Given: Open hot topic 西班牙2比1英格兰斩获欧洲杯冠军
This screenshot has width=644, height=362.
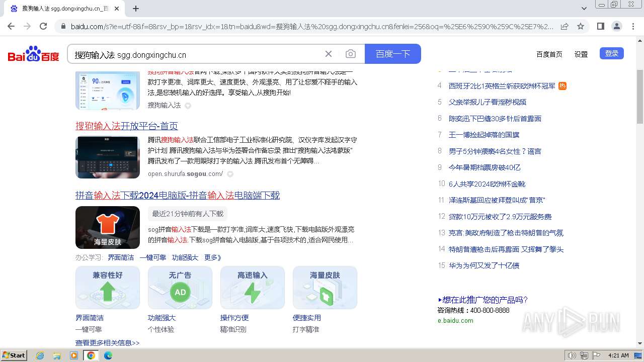Looking at the screenshot, I should (x=502, y=86).
